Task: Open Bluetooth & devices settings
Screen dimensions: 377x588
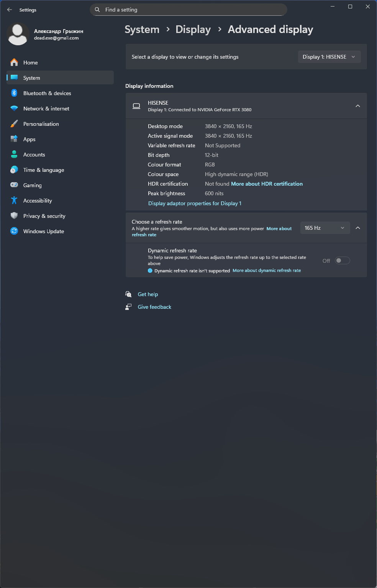Action: coord(47,93)
